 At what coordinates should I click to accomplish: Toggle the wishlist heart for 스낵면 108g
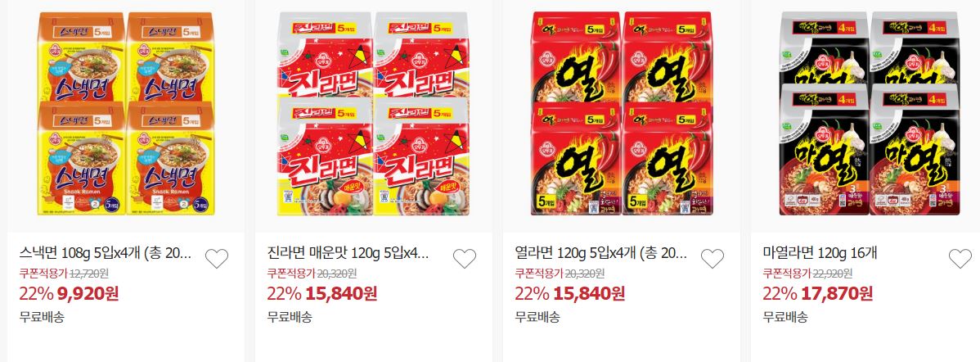tap(217, 258)
